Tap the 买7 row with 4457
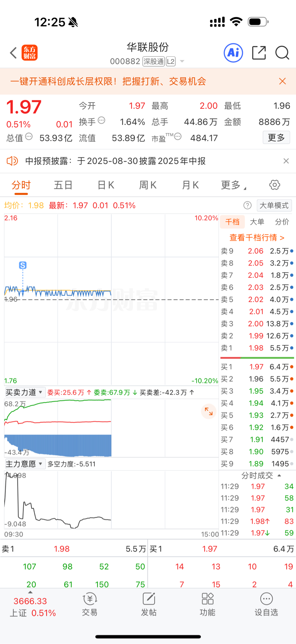This screenshot has height=644, width=296. (257, 439)
